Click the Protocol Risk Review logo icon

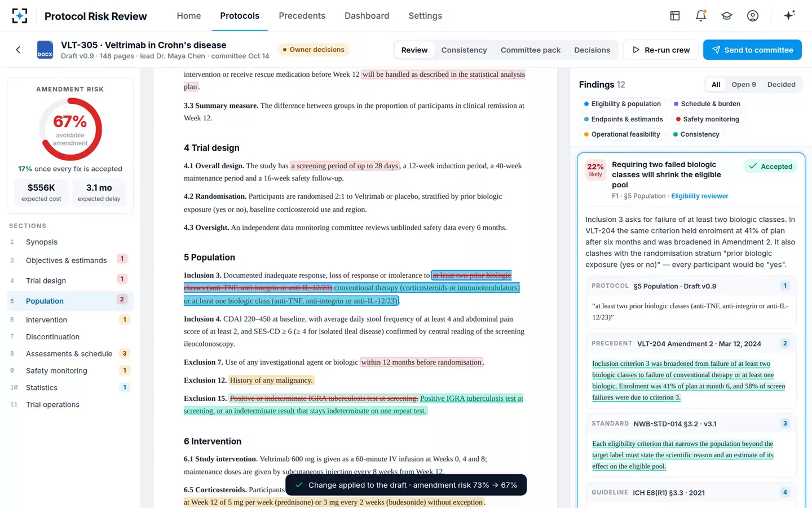click(20, 16)
